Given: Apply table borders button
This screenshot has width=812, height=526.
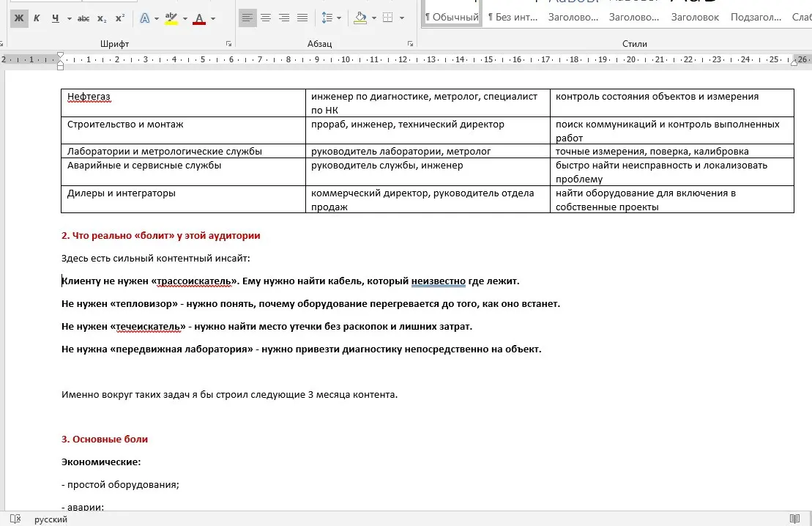Looking at the screenshot, I should tap(388, 18).
